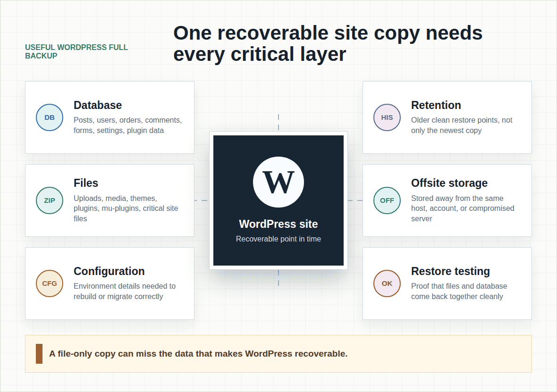
Task: Click 'Stored away from the same host' text
Action: pyautogui.click(x=463, y=209)
